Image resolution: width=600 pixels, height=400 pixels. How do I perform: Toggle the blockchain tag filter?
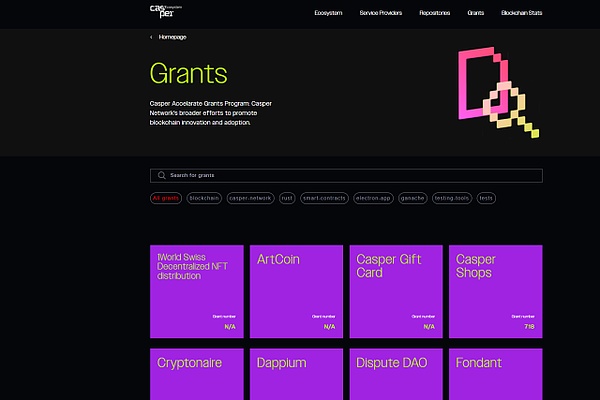point(204,198)
